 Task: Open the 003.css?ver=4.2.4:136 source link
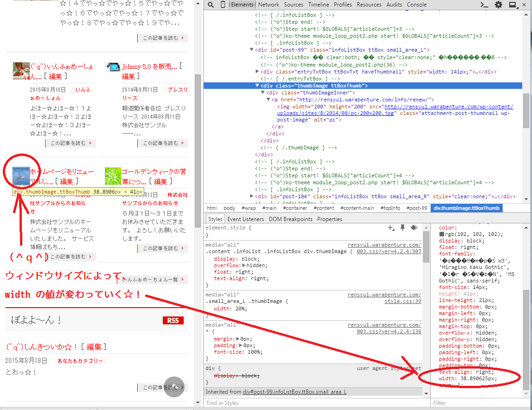coord(389,332)
